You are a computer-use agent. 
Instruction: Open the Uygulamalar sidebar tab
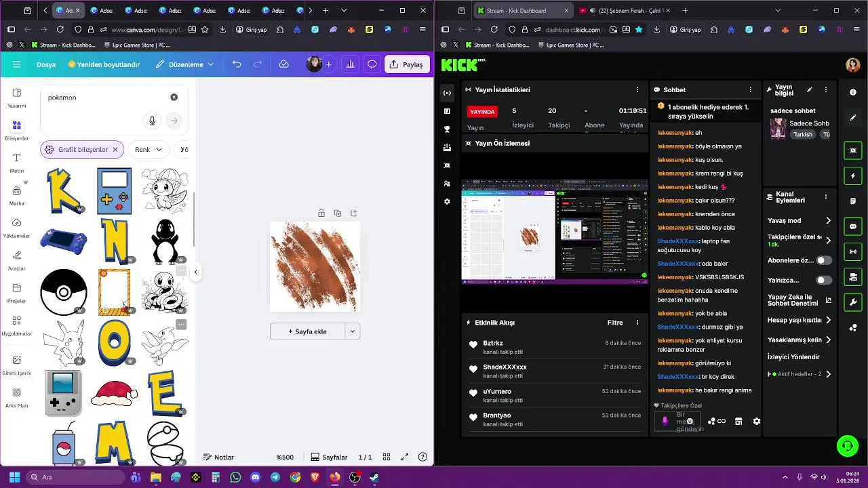tap(17, 325)
